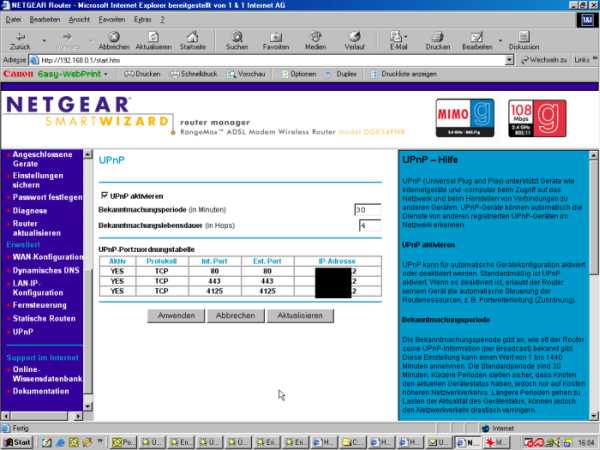
Task: Open LAN-IP-Konfiguration sidebar link
Action: pos(38,288)
